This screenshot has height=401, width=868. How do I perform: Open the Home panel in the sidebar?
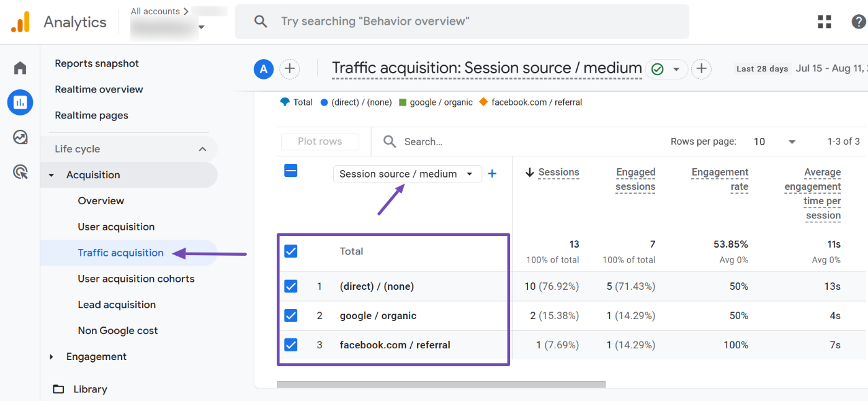pyautogui.click(x=19, y=67)
